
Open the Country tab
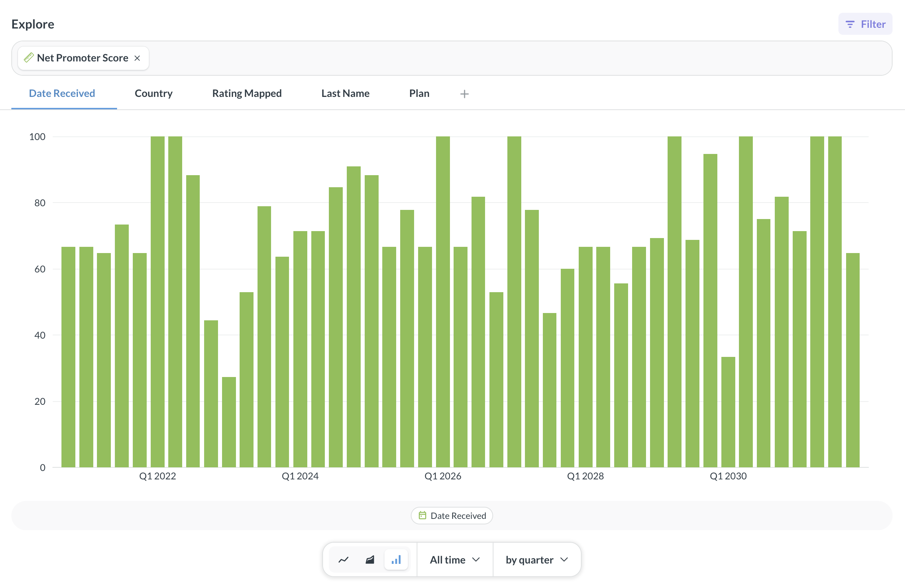coord(153,94)
